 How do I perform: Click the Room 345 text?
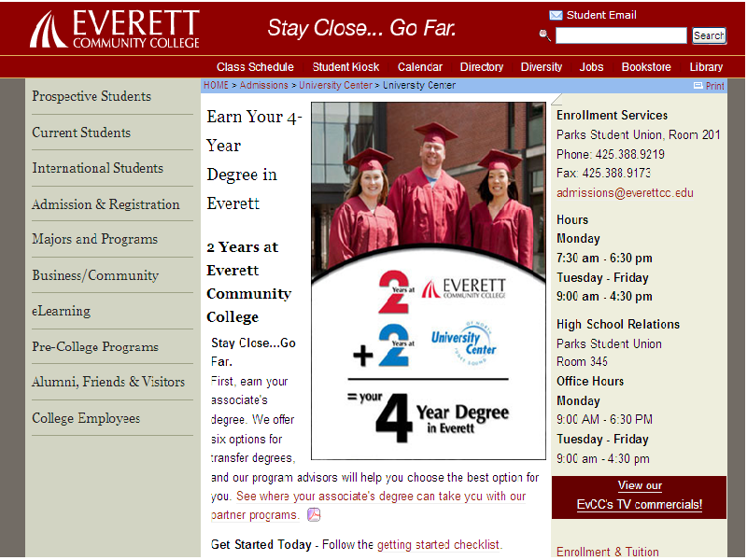(582, 362)
